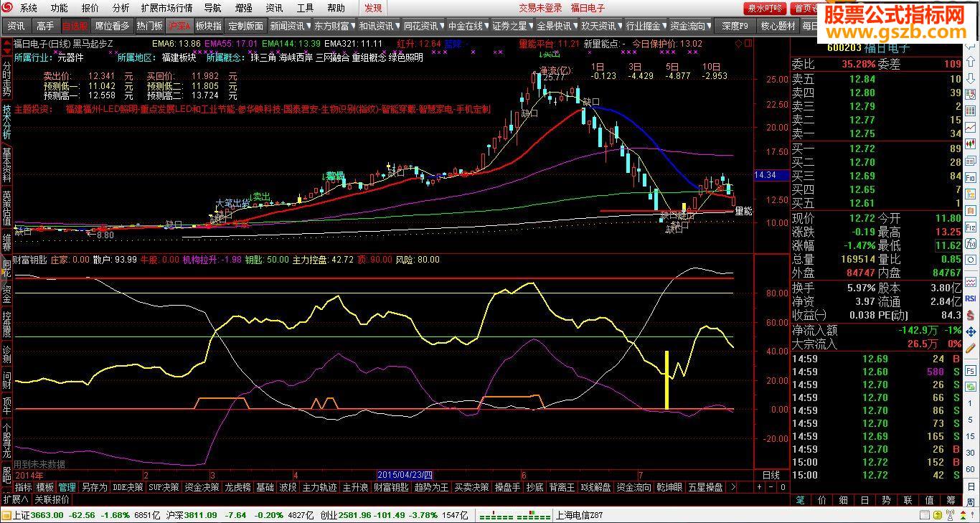Screen dimensions: 980x523
Task: Open the 全景快讯 dropdown
Action: pyautogui.click(x=556, y=26)
